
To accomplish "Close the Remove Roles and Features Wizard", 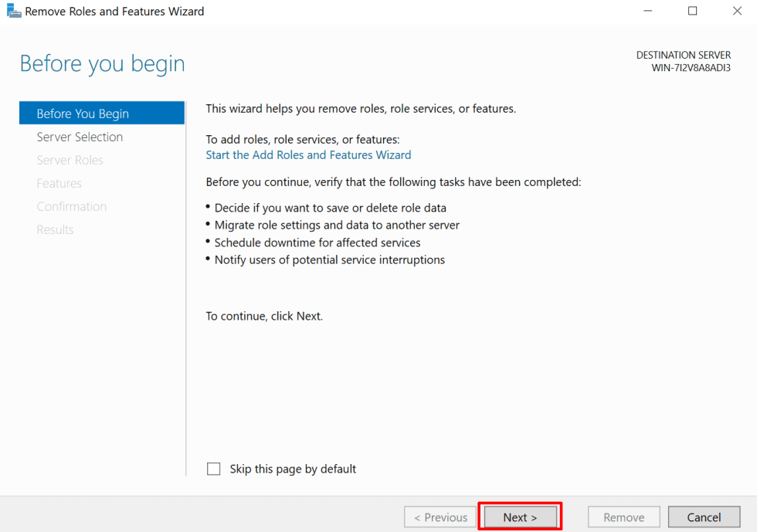I will click(x=737, y=11).
